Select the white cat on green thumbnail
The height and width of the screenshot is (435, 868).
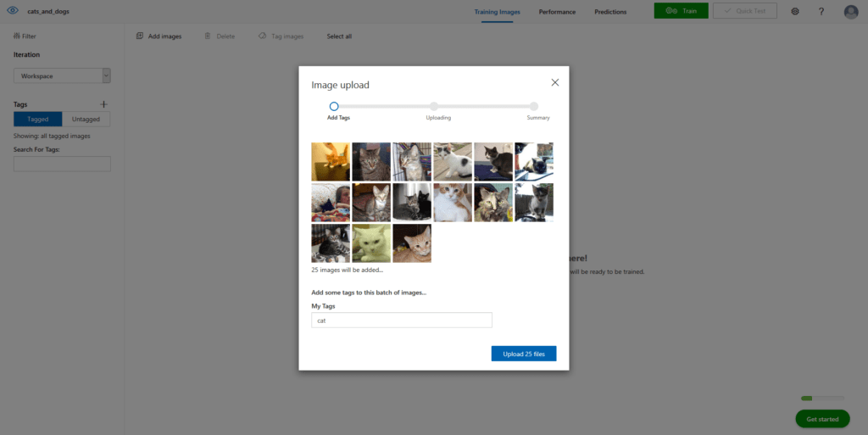click(x=371, y=243)
